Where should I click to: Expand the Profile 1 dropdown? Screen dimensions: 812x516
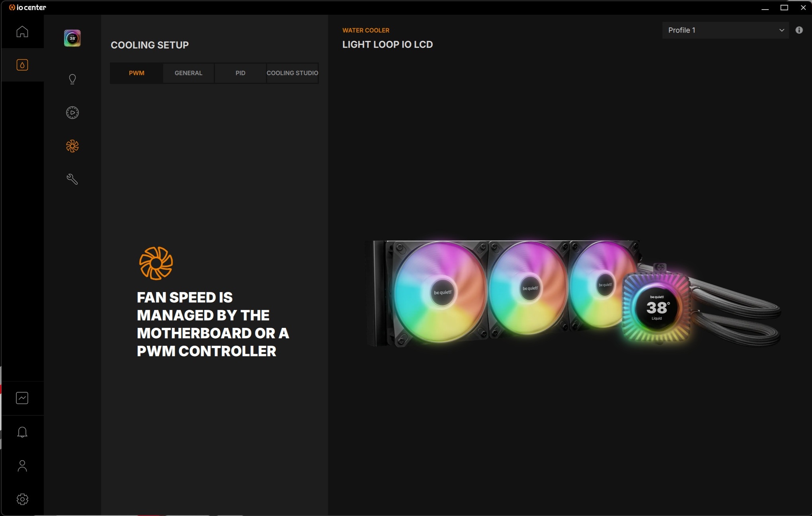[x=725, y=30]
